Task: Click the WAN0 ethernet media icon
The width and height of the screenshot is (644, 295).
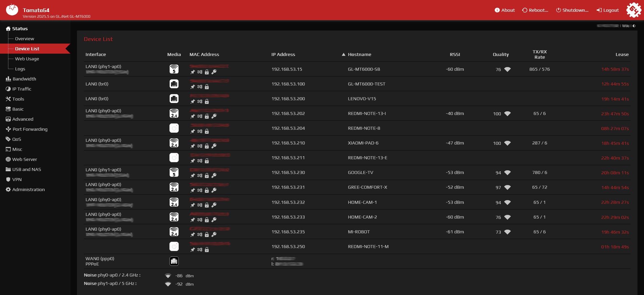Action: point(174,261)
